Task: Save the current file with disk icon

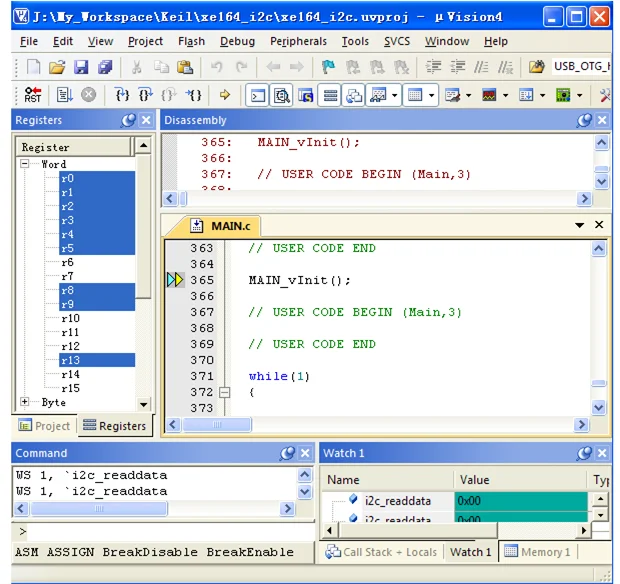Action: (81, 67)
